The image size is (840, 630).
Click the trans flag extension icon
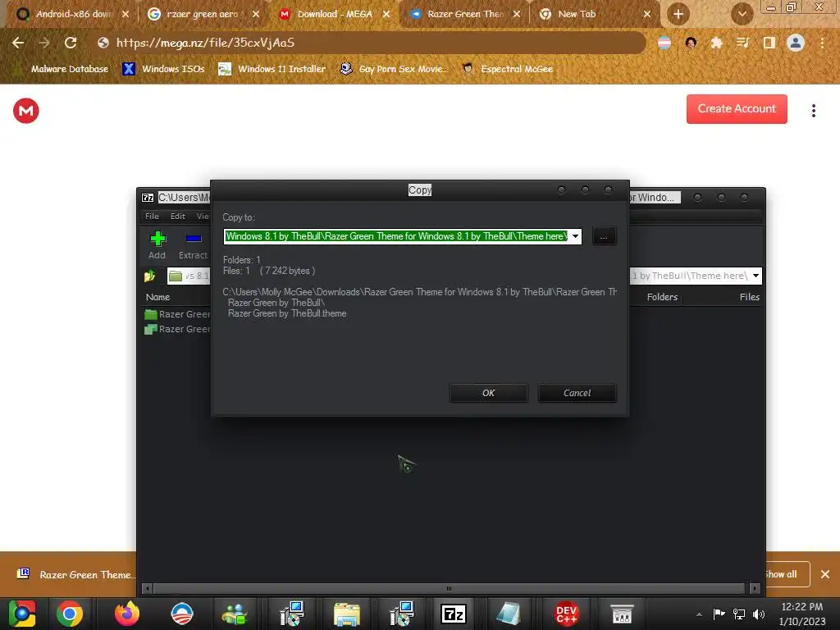coord(664,43)
